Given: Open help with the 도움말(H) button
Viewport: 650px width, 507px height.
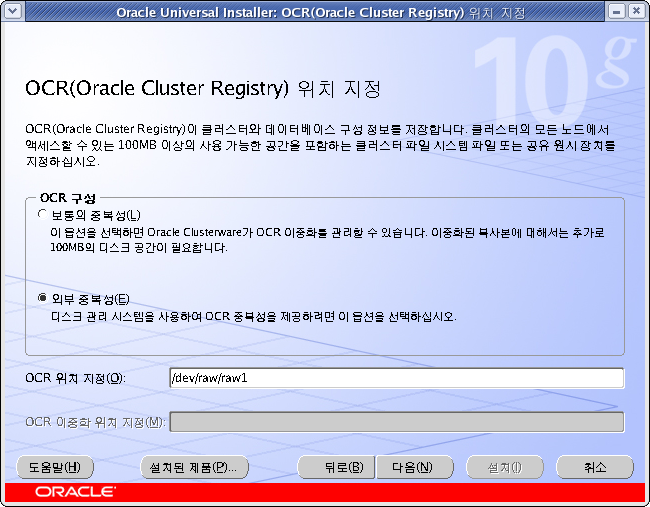Looking at the screenshot, I should 55,467.
